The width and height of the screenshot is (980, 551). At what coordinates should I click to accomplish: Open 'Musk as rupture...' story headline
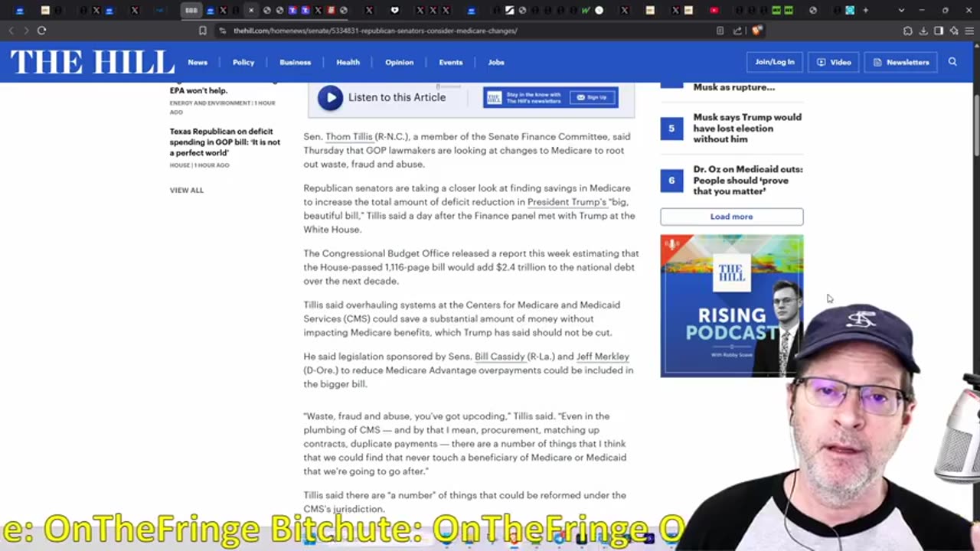pos(733,87)
